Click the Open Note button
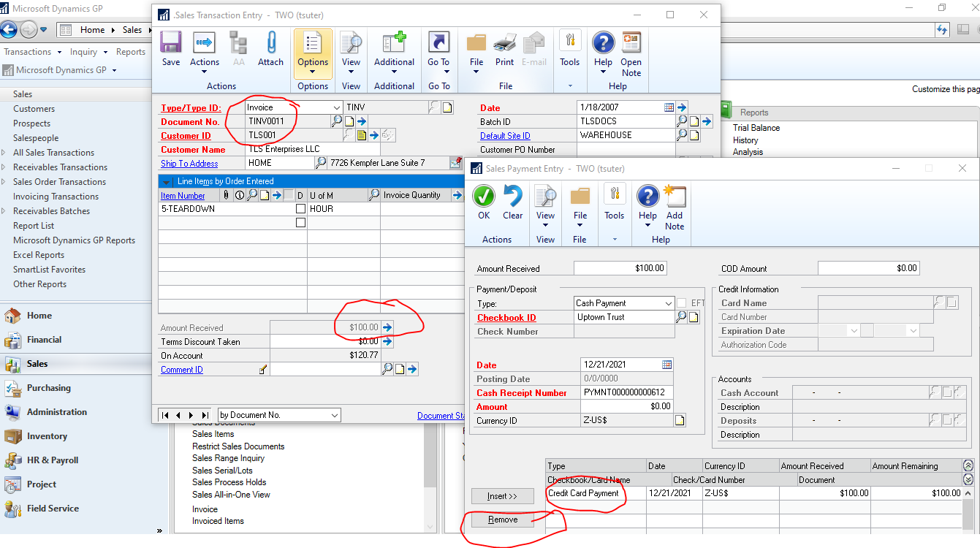The height and width of the screenshot is (548, 980). tap(631, 55)
